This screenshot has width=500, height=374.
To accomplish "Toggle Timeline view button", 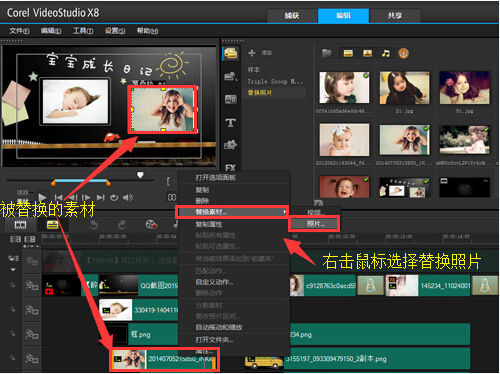I will [53, 225].
